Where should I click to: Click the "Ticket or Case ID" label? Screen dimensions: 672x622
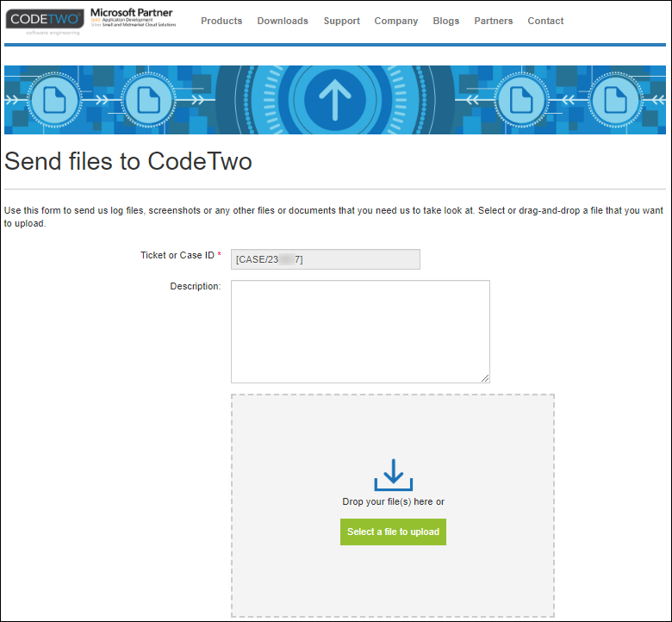tap(177, 255)
